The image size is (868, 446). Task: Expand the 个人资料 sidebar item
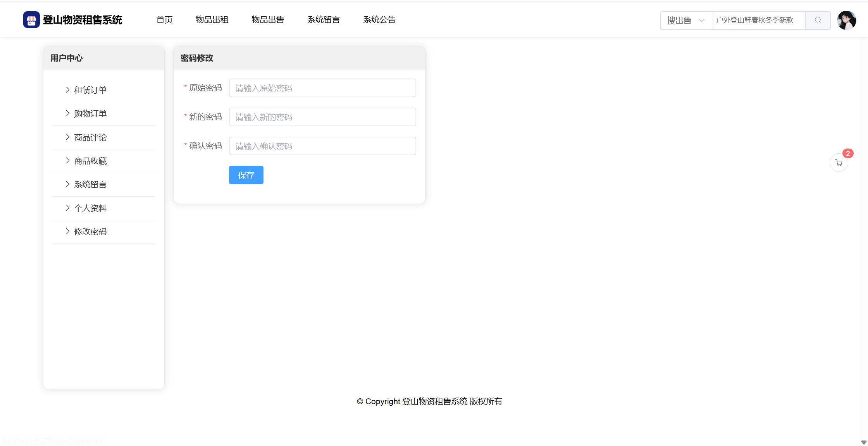click(90, 208)
